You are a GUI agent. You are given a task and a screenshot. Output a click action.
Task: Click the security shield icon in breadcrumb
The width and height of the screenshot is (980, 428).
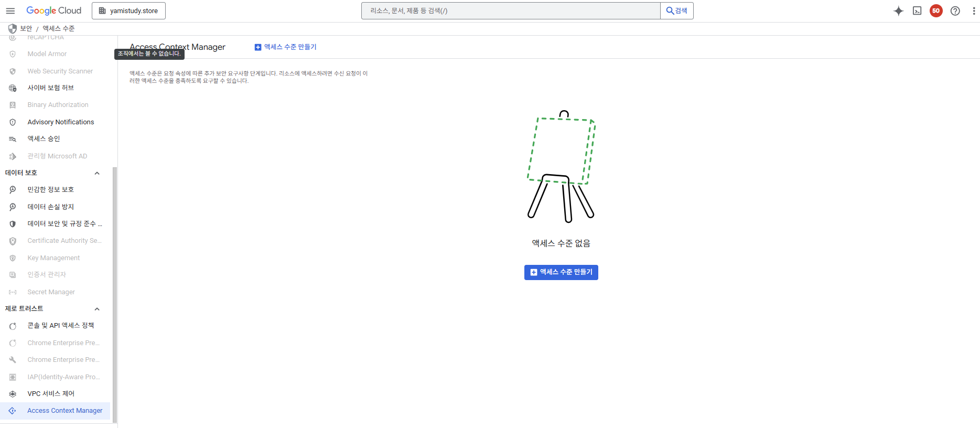click(x=13, y=29)
